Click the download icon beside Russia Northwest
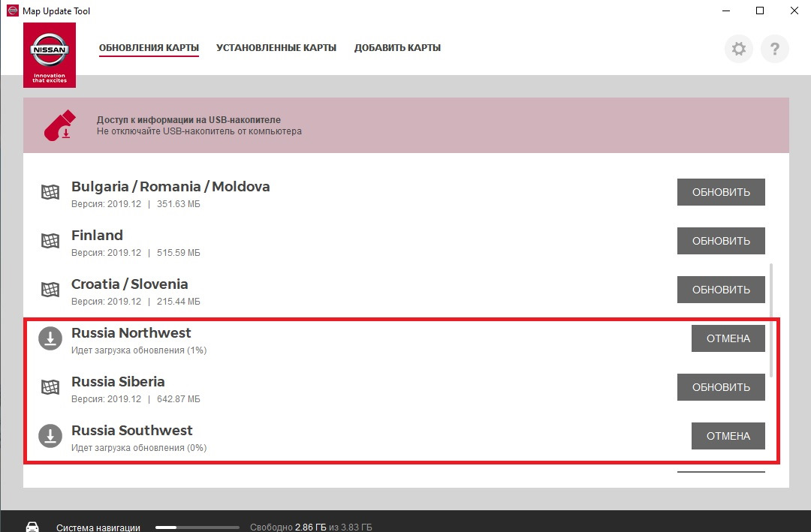 coord(50,338)
